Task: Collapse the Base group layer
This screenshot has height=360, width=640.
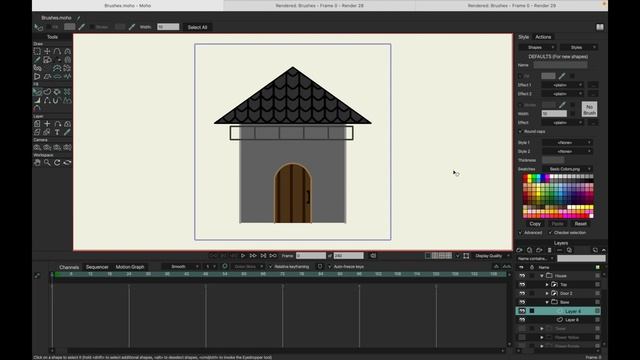Action: pyautogui.click(x=547, y=302)
